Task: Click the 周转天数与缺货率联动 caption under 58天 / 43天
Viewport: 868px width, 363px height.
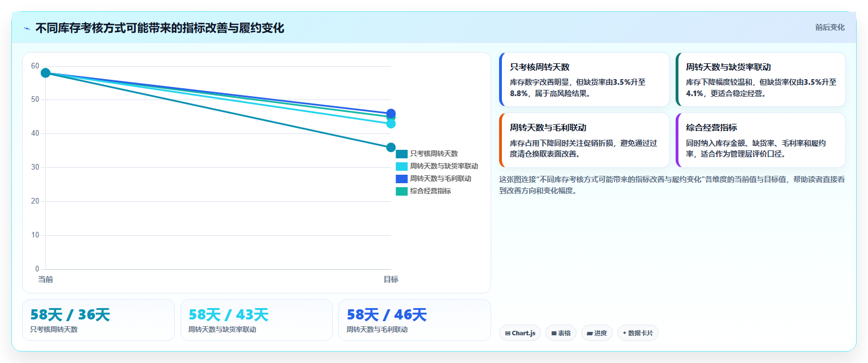Action: [x=222, y=330]
